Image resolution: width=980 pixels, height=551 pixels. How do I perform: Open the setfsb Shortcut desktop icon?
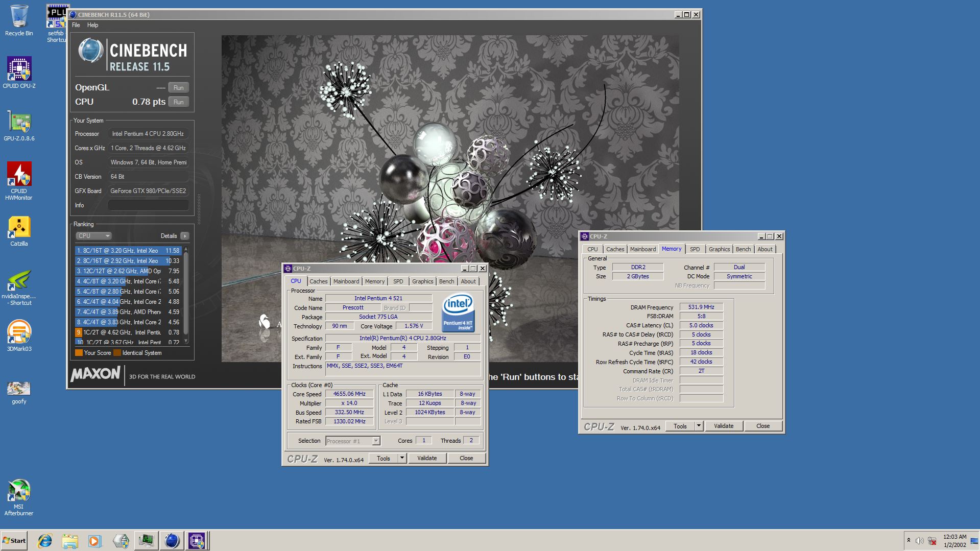57,23
